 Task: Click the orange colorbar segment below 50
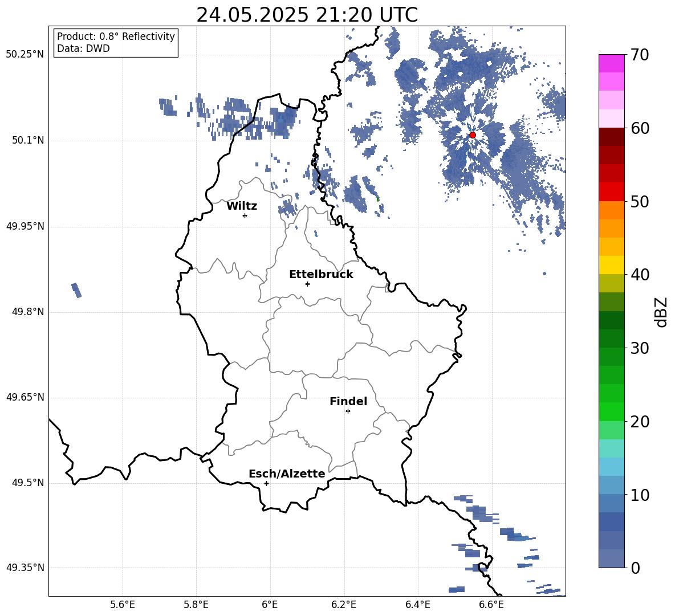click(612, 210)
